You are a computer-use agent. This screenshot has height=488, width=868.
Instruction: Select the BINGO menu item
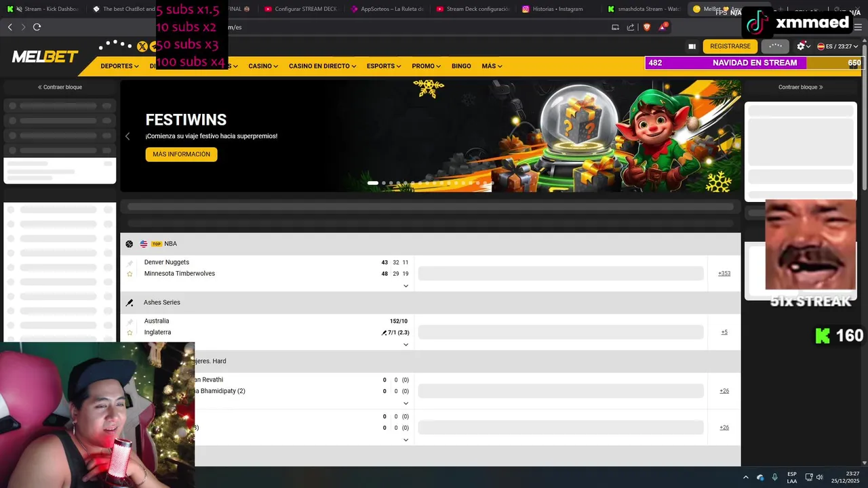(461, 66)
